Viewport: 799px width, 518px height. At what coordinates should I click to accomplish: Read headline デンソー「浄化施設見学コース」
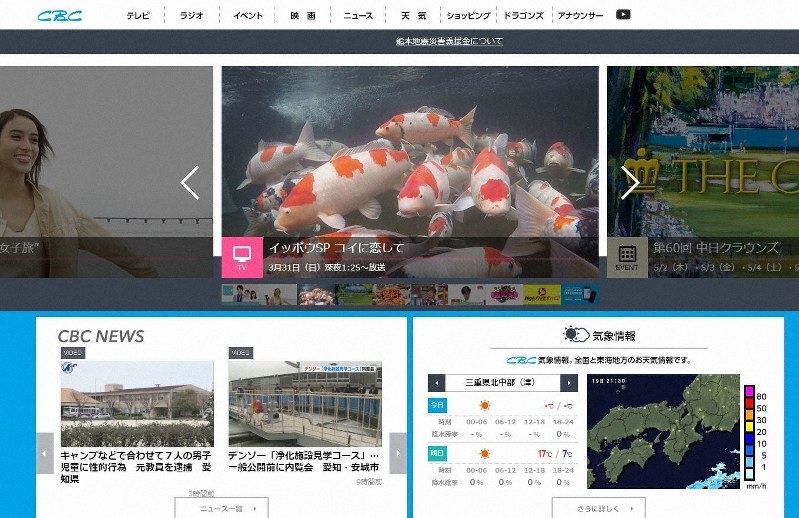304,461
